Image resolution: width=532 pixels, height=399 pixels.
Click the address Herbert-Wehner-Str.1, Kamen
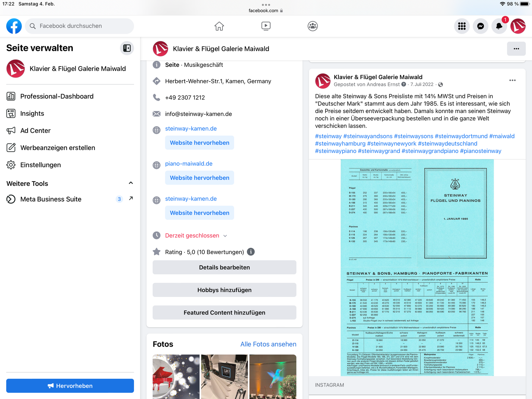[218, 81]
